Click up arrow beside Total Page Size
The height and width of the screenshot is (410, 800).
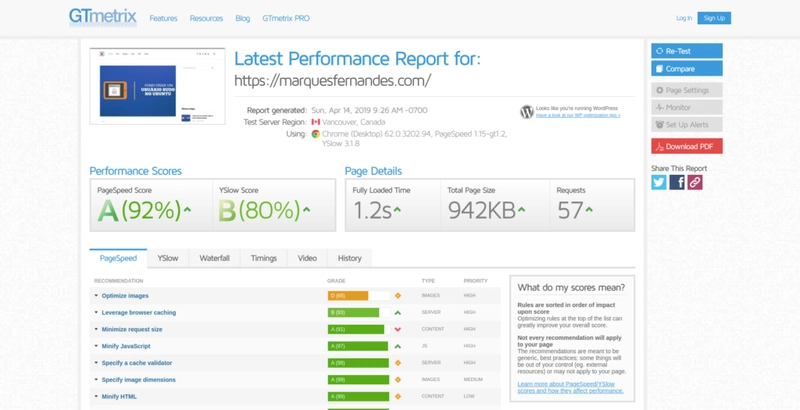click(521, 210)
